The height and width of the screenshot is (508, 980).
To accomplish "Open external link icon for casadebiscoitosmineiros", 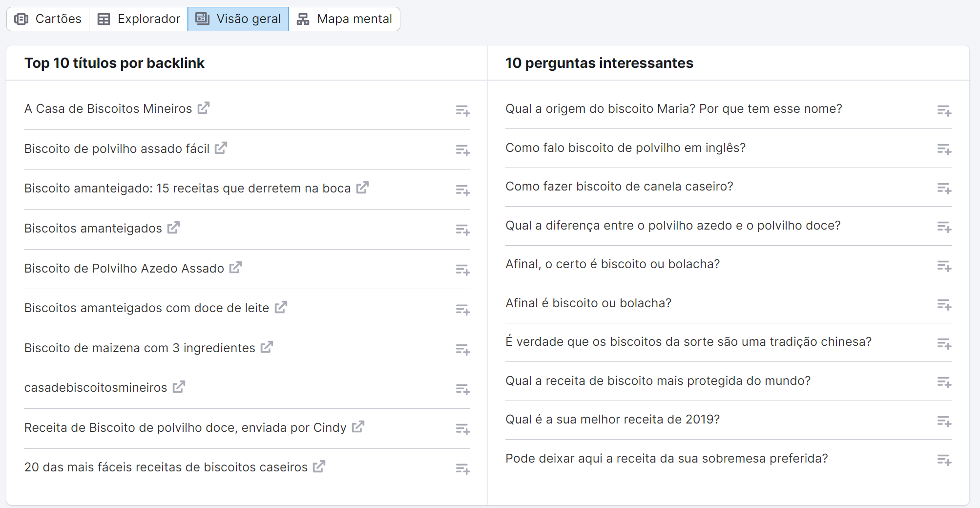I will click(179, 387).
